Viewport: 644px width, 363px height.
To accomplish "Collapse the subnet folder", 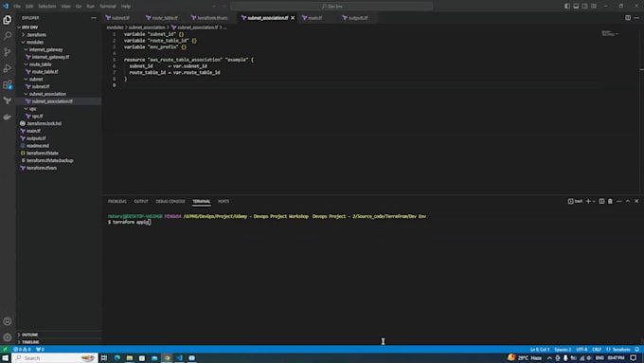I will pyautogui.click(x=59, y=79).
